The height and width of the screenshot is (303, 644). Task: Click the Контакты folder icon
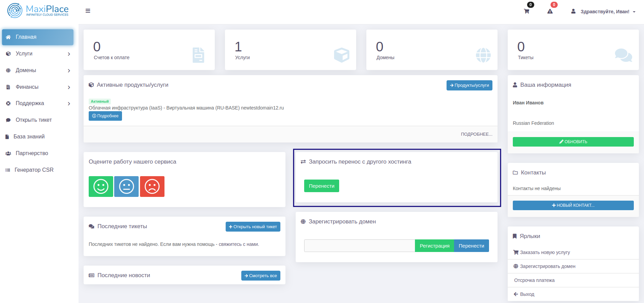point(515,173)
